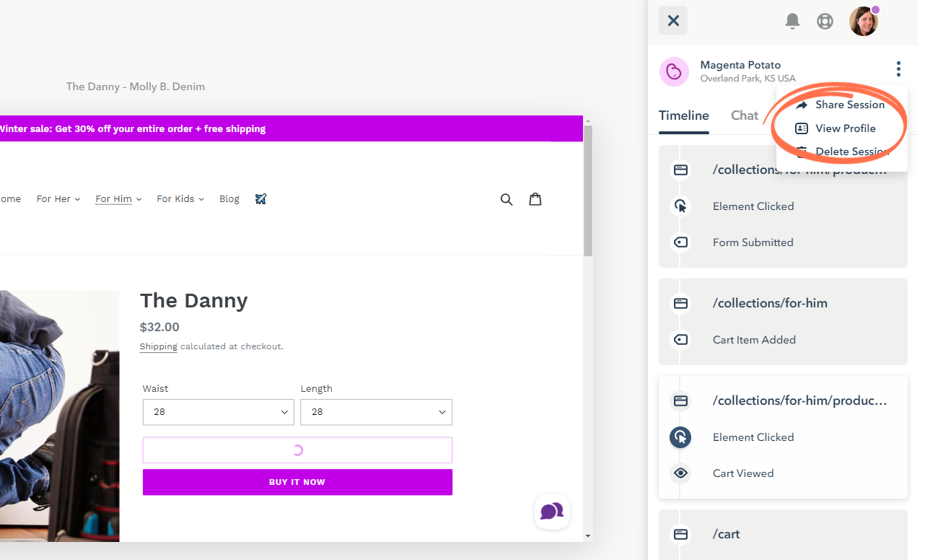Click the scrollbar down arrow
The height and width of the screenshot is (560, 925).
[x=588, y=536]
